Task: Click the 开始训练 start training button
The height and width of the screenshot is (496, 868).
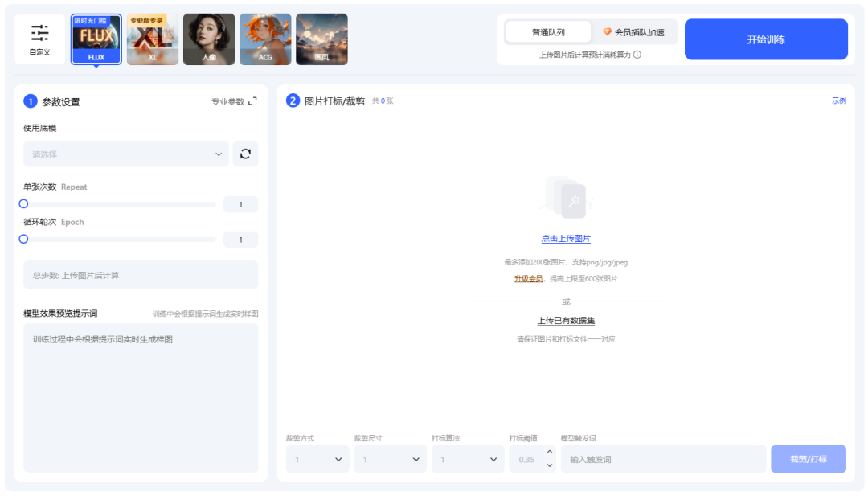Action: (765, 39)
